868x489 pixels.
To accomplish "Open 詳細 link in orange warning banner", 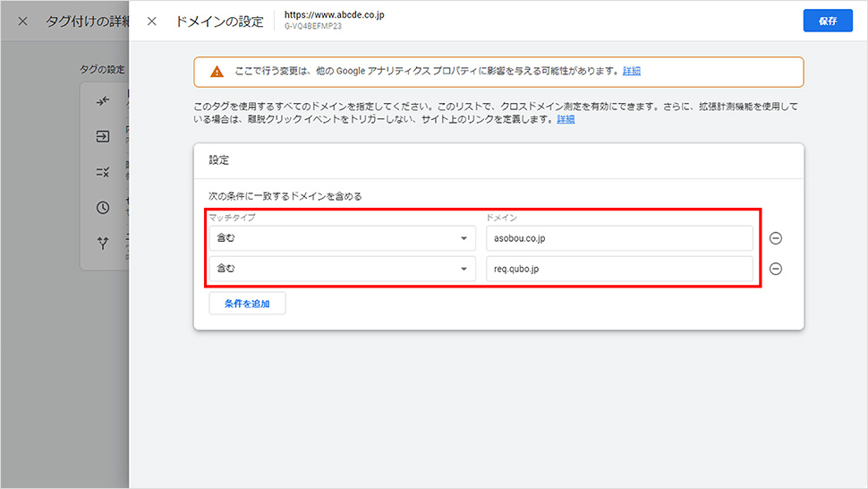I will tap(632, 71).
